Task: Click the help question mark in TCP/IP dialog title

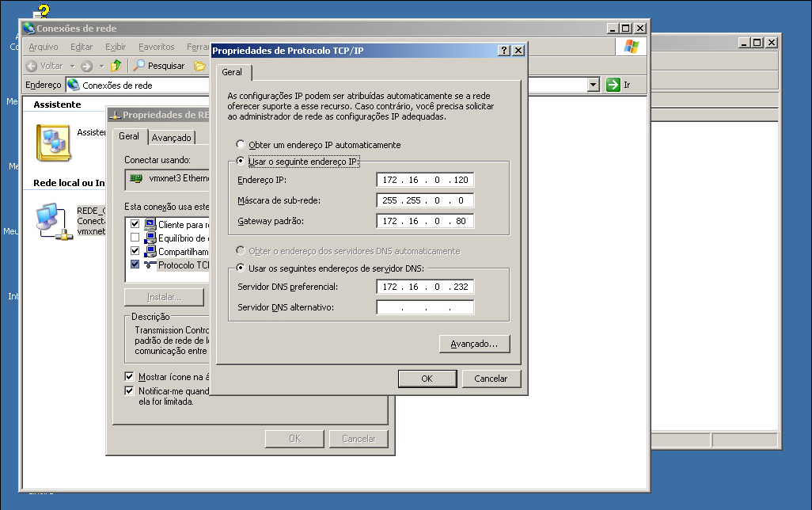Action: 504,50
